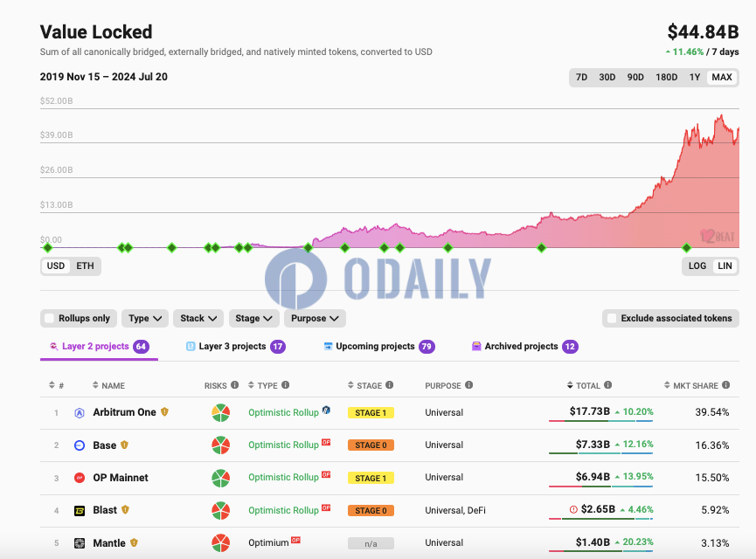The width and height of the screenshot is (756, 559).
Task: Click Optimistic Rollup type in the Base row
Action: point(283,445)
